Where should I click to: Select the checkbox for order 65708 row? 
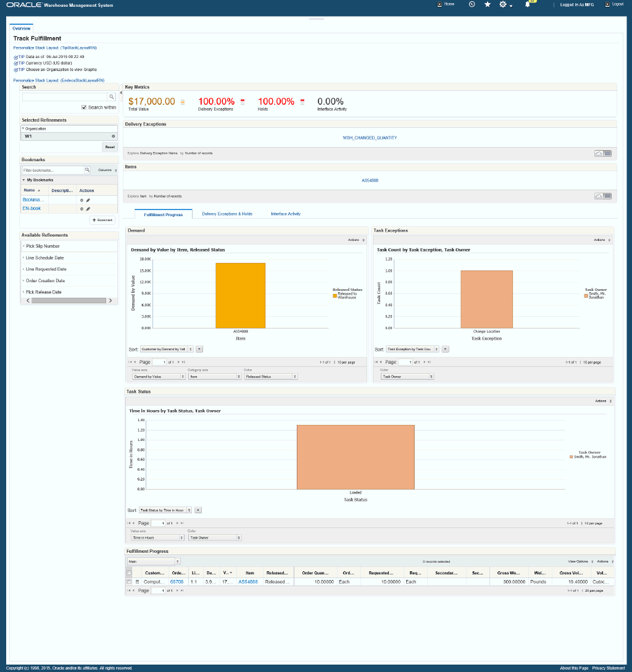coord(129,582)
